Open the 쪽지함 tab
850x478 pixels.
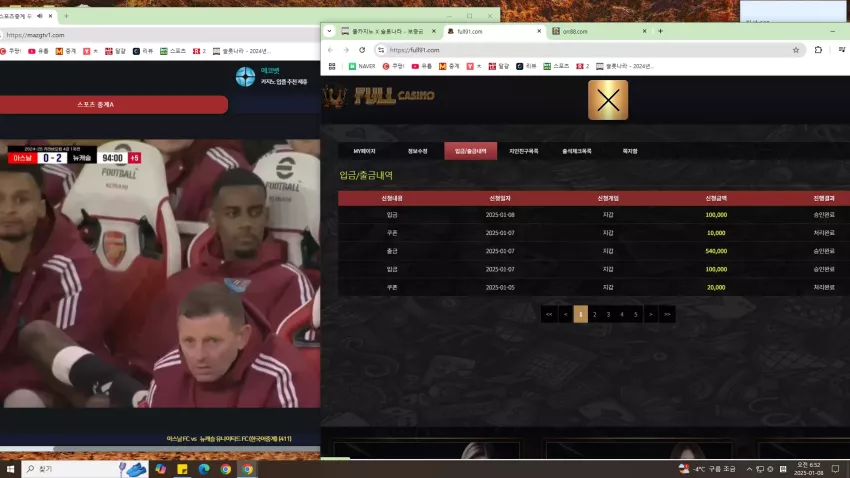tap(630, 151)
